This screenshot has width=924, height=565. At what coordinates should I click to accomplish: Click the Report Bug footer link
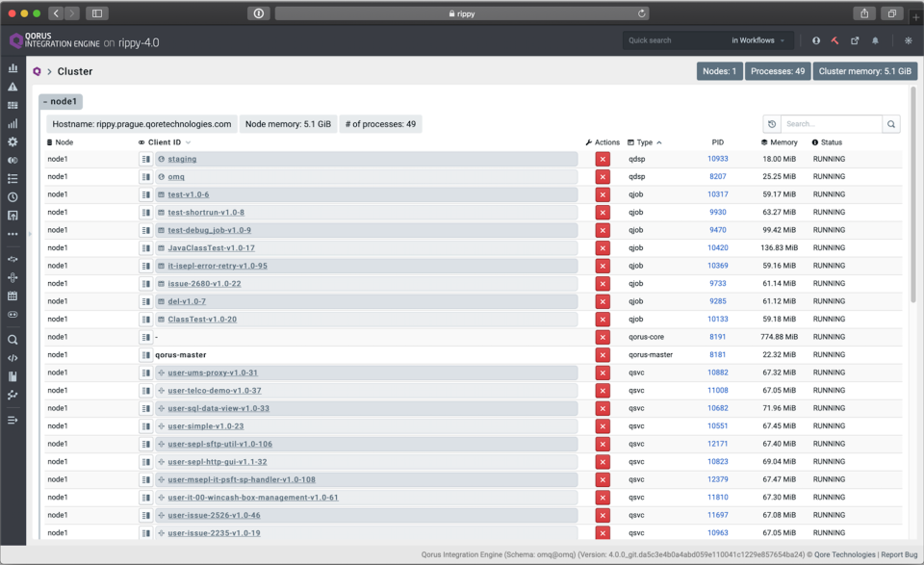coord(899,554)
